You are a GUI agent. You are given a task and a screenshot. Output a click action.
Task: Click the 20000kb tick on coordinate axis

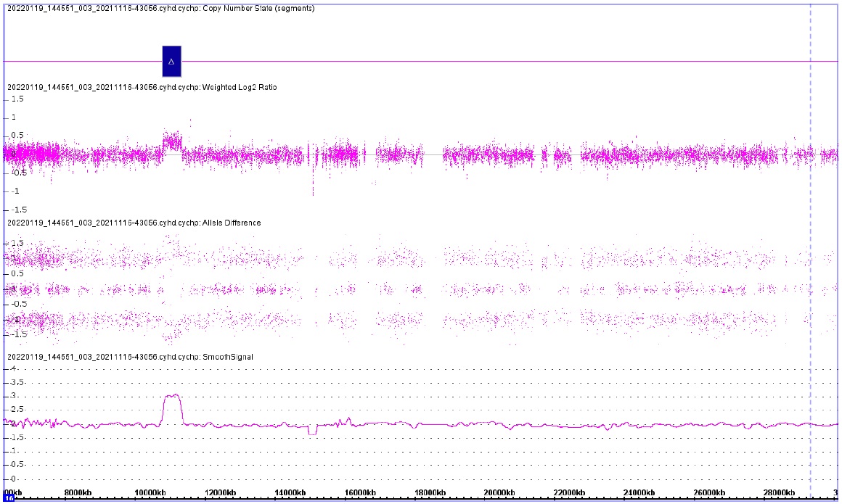click(x=500, y=493)
